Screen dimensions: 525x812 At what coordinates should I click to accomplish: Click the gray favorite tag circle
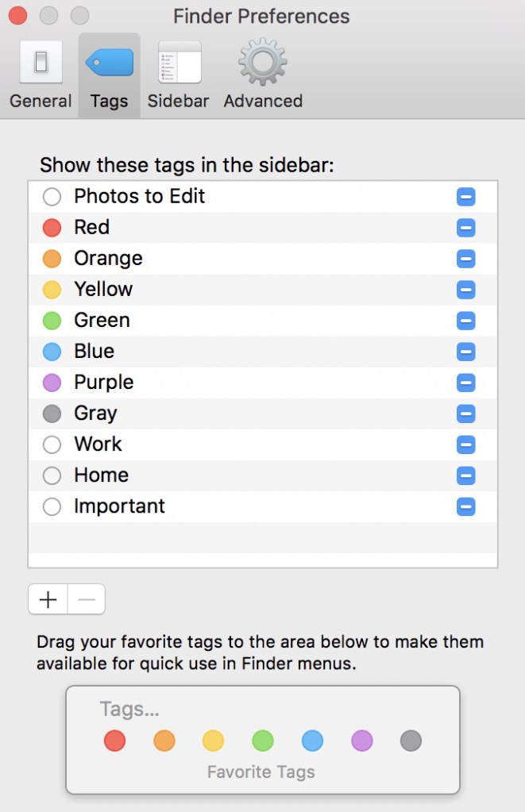tap(411, 741)
